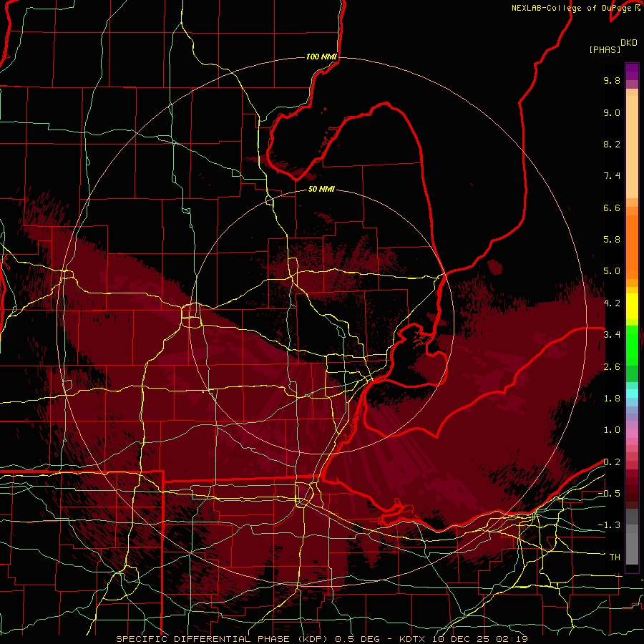
Task: Click the Specific Differential Phase caption at bottom
Action: coord(321,639)
